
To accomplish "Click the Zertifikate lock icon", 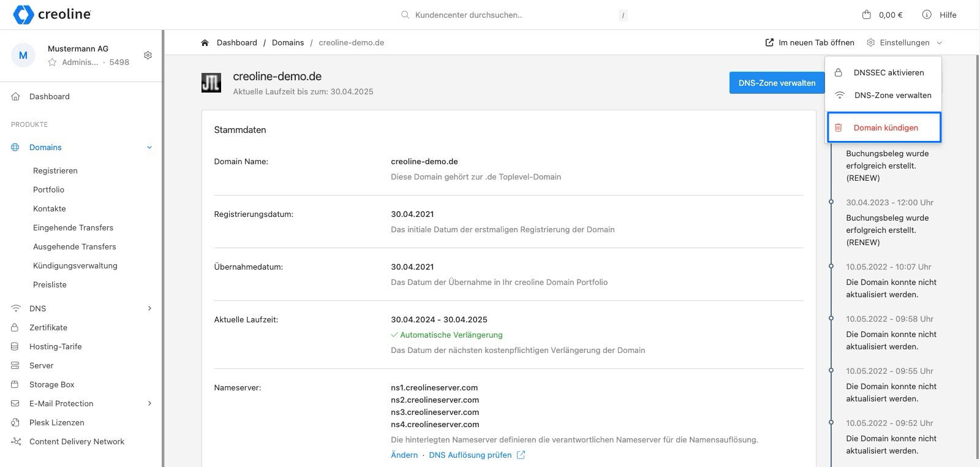I will (15, 327).
